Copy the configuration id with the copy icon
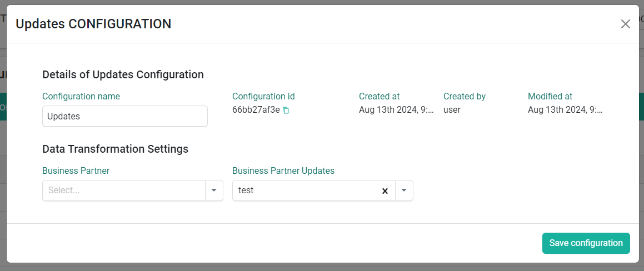Image resolution: width=644 pixels, height=271 pixels. coord(286,111)
